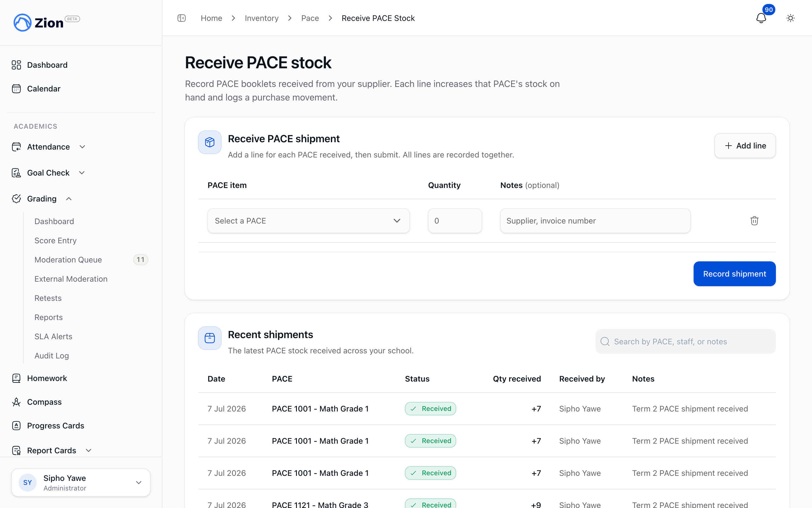Click the Homework icon in sidebar

point(16,378)
